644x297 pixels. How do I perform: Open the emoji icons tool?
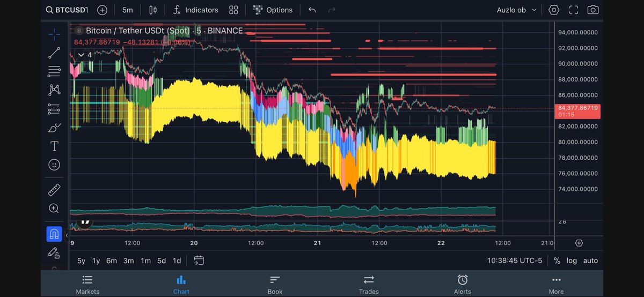pyautogui.click(x=54, y=165)
